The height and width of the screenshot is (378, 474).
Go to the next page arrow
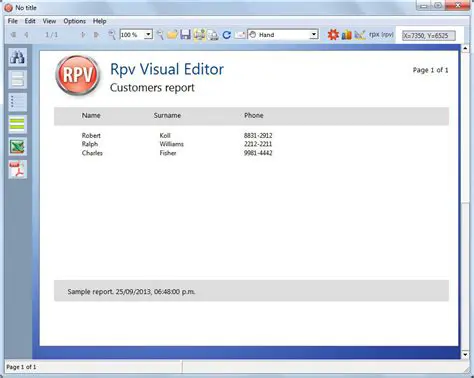coord(83,35)
